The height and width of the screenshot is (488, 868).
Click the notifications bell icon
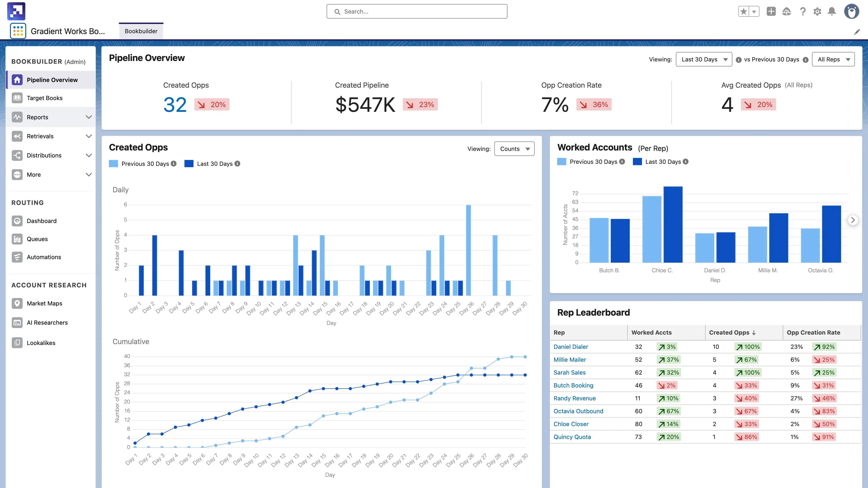pyautogui.click(x=832, y=12)
